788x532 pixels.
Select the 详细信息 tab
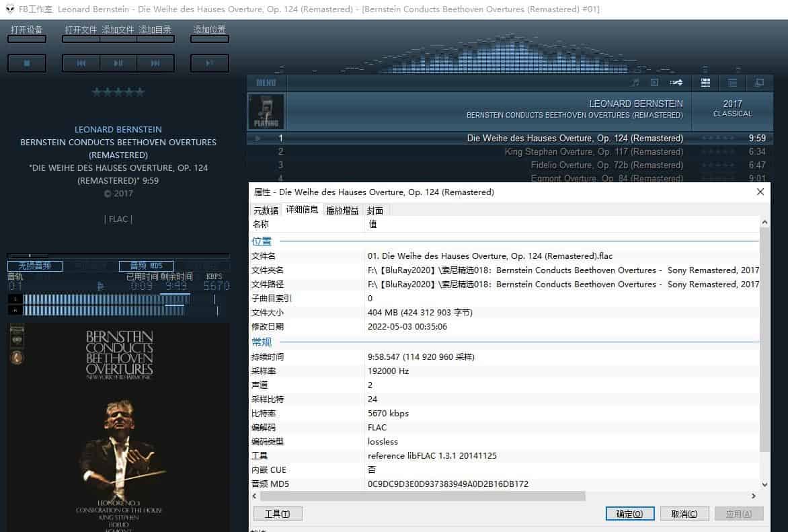[302, 210]
